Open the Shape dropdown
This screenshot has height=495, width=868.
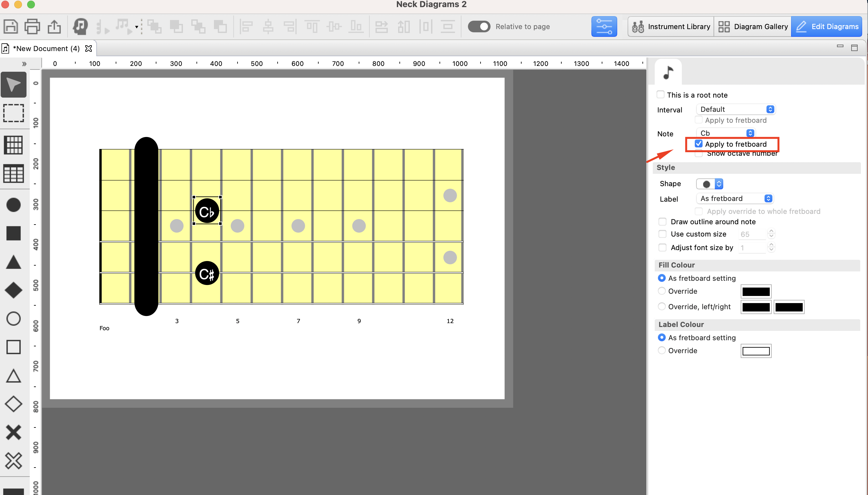710,184
